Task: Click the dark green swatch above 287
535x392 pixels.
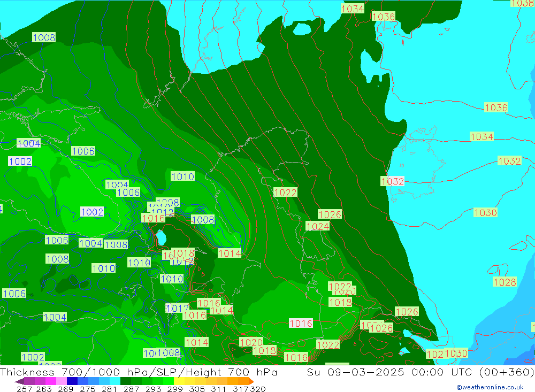Action: click(126, 381)
